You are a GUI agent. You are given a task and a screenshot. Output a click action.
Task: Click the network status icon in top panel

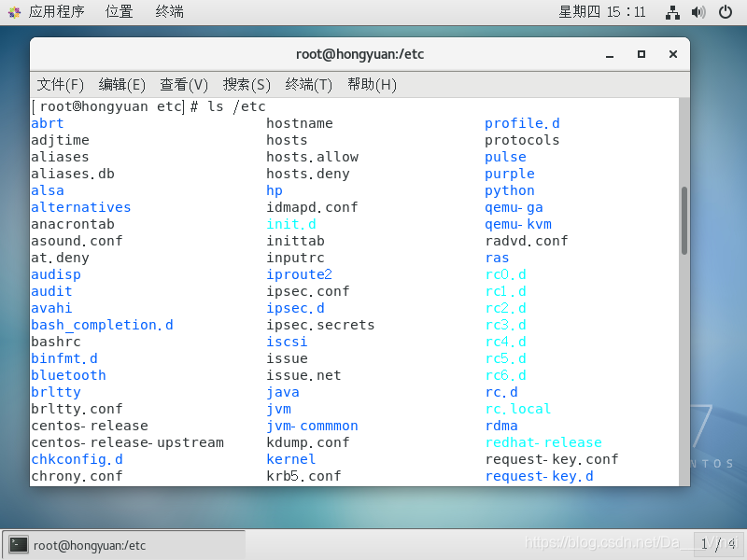click(672, 12)
